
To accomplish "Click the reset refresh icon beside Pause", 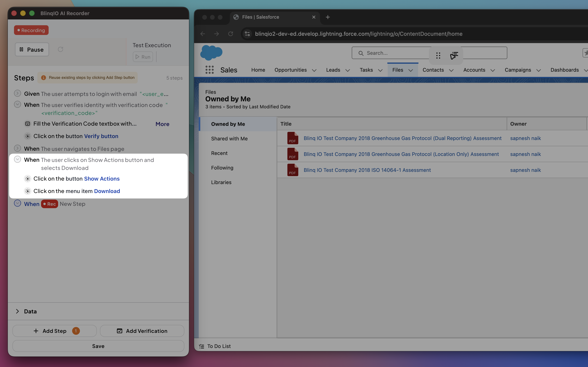I will pos(60,50).
